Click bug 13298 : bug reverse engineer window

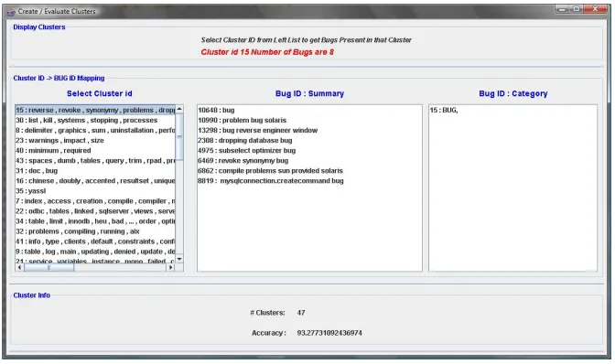point(309,131)
